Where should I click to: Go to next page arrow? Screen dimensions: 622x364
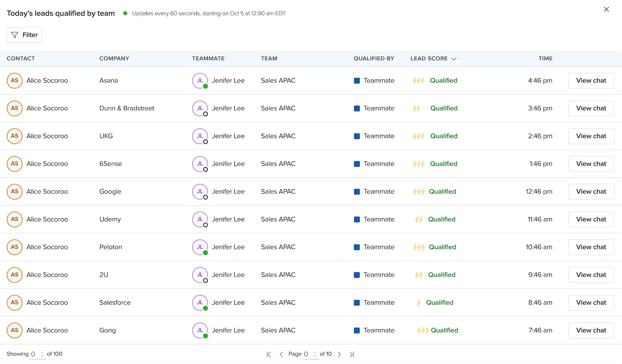coord(339,354)
